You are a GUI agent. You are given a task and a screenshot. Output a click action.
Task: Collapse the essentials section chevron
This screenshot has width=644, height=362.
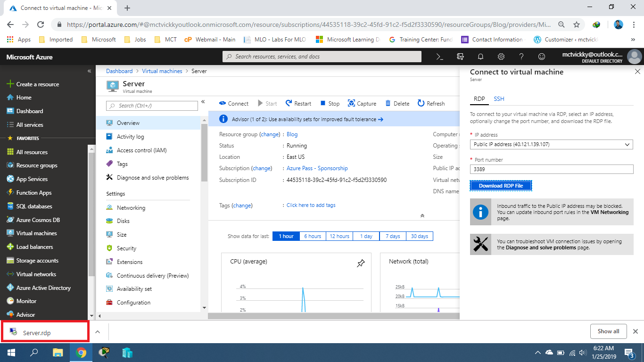pyautogui.click(x=422, y=215)
